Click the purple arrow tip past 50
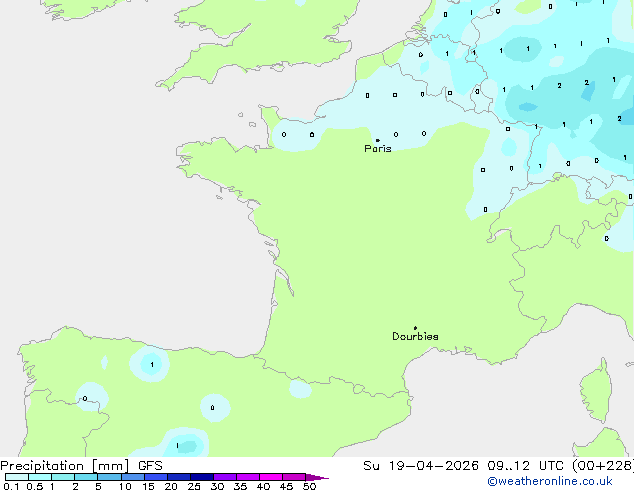The width and height of the screenshot is (634, 490). point(317,477)
